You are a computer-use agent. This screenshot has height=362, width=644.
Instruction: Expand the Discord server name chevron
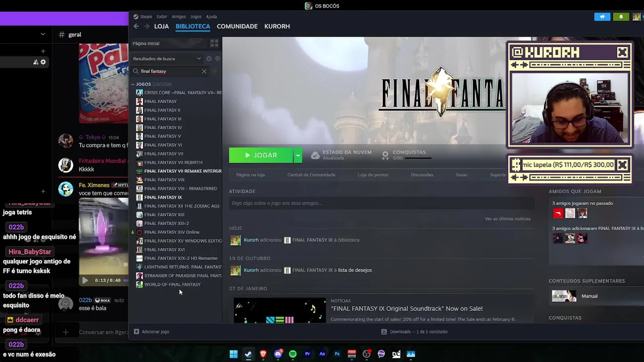click(x=43, y=34)
